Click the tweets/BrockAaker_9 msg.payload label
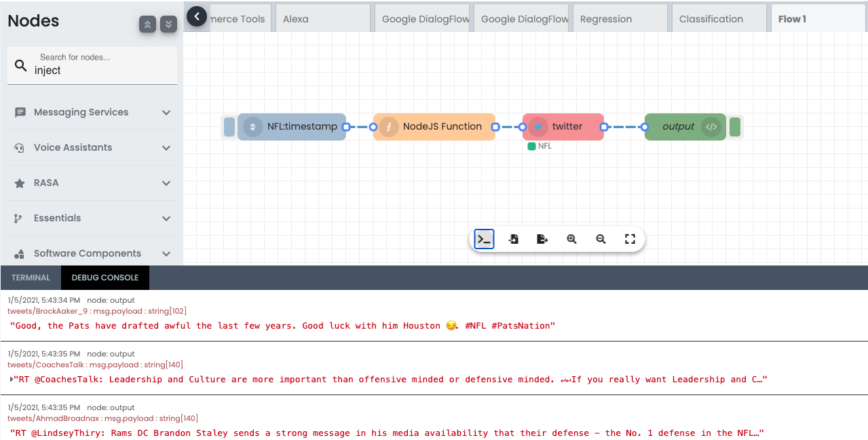 [x=97, y=311]
